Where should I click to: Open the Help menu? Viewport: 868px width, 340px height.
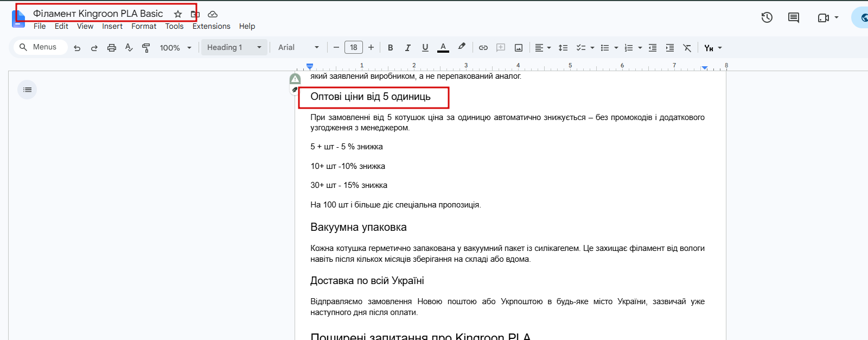coord(247,26)
